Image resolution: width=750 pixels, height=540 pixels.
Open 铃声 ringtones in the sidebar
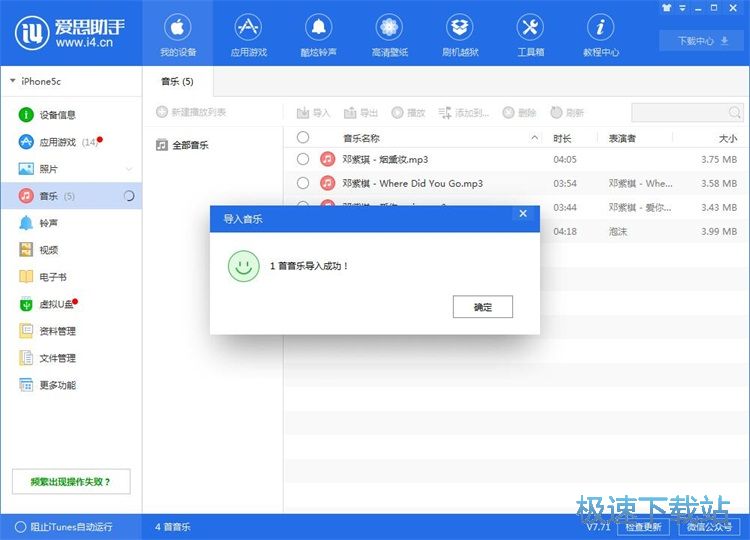[x=71, y=223]
